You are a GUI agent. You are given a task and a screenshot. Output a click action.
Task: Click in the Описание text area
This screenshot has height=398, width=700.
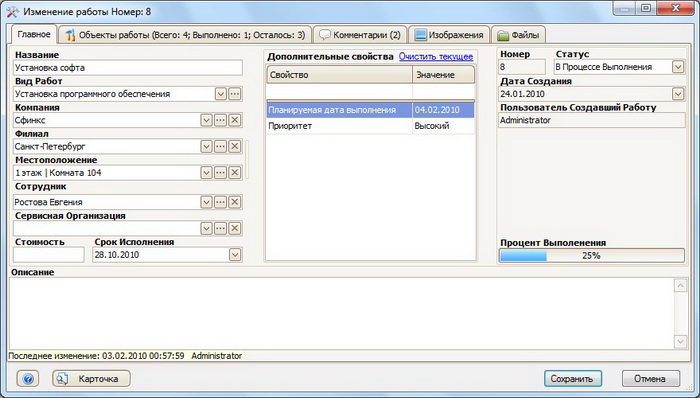[x=342, y=313]
